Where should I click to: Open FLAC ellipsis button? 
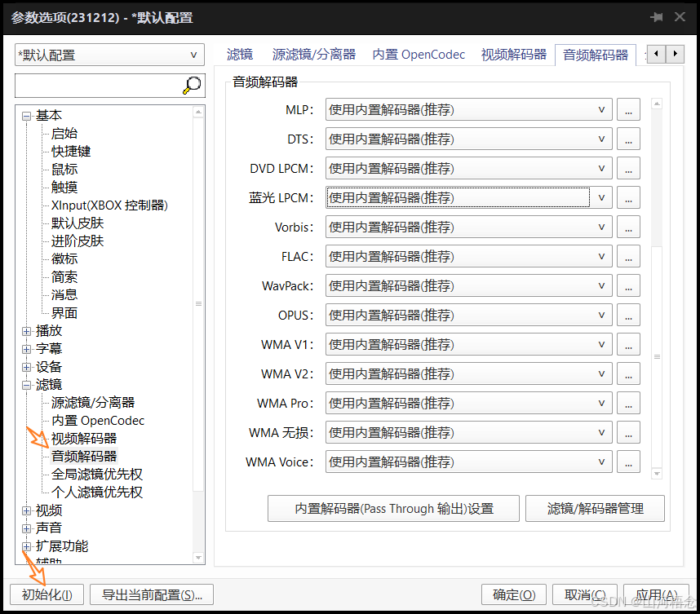click(x=628, y=257)
